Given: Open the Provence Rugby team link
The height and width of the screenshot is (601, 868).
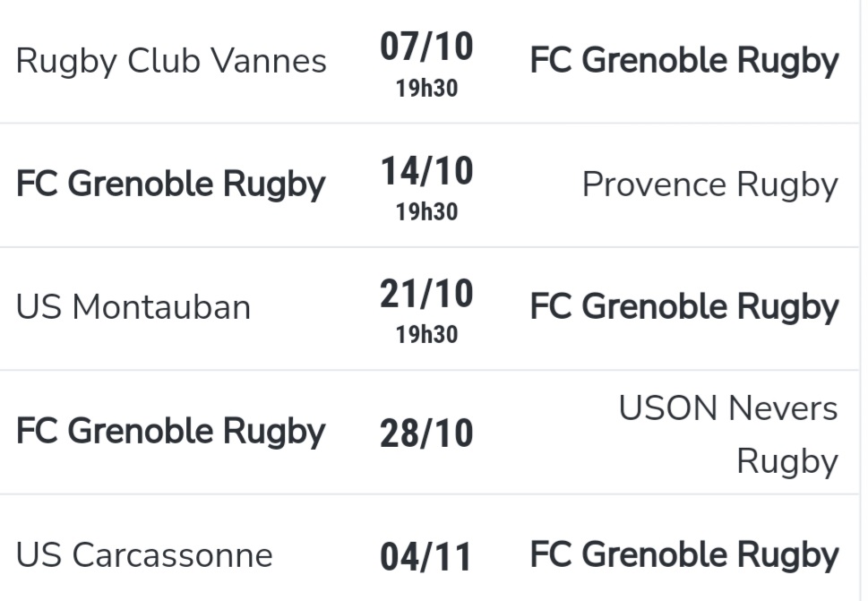Looking at the screenshot, I should 710,185.
